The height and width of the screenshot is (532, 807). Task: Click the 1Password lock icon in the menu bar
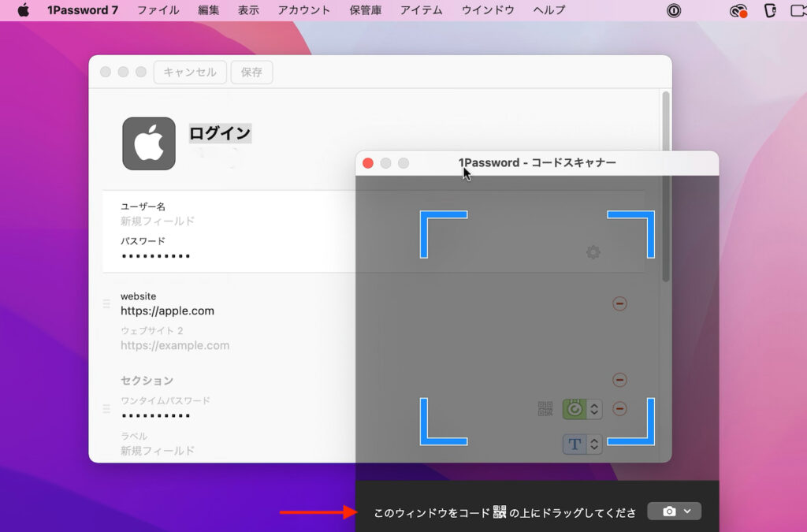click(672, 10)
